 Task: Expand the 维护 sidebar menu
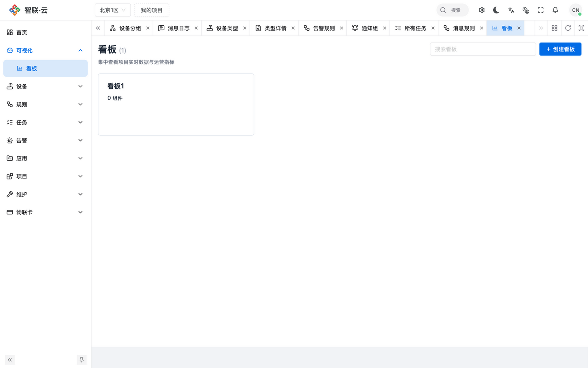pos(45,194)
